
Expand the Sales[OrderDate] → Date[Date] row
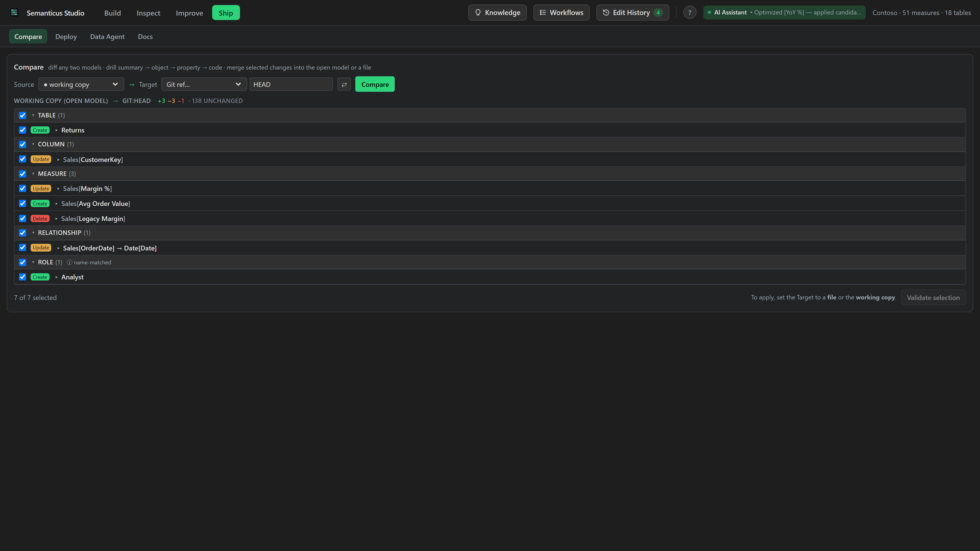(58, 248)
